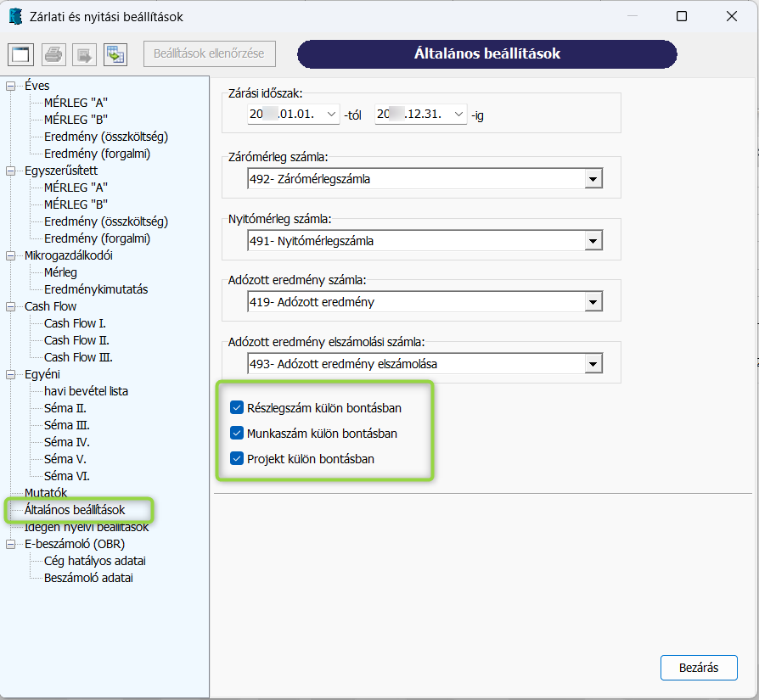
Task: Toggle Projekt külön bontásban checkbox
Action: point(237,458)
